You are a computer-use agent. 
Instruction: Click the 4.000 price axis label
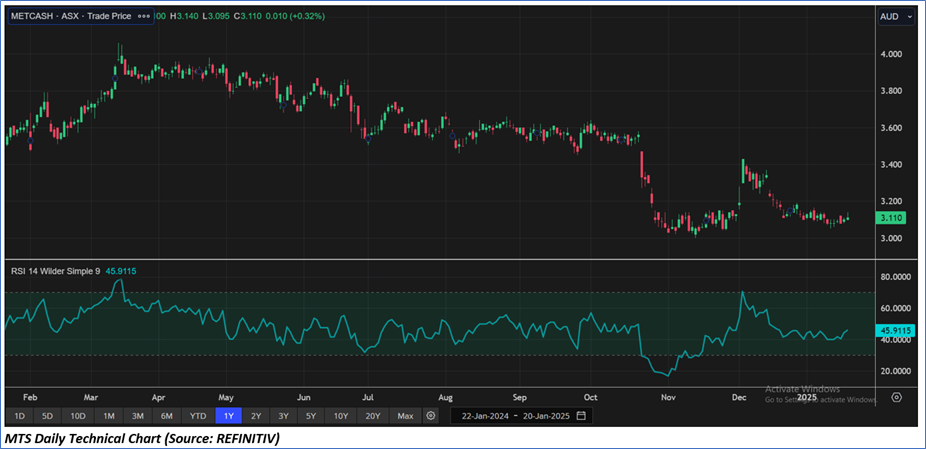tap(890, 54)
